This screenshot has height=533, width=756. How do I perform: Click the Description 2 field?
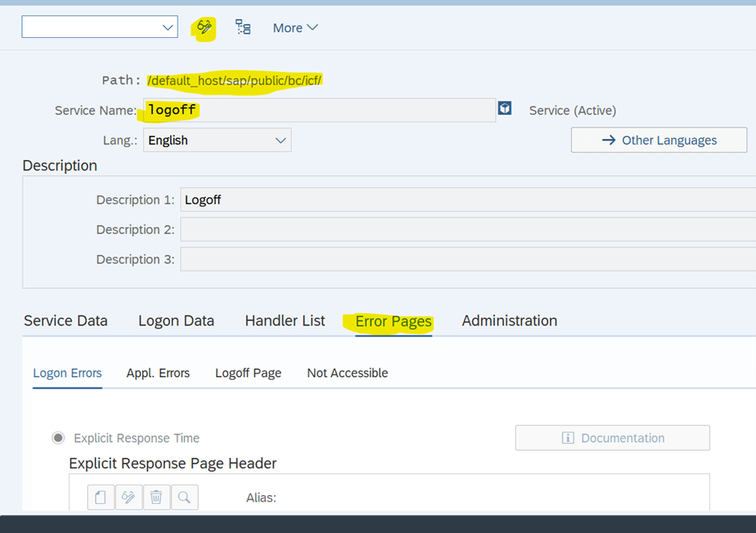point(468,230)
